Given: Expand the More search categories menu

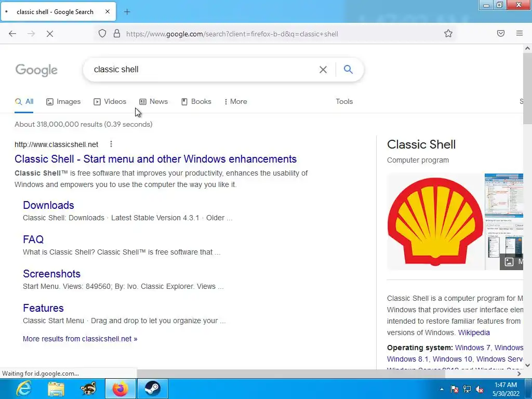Looking at the screenshot, I should [236, 101].
